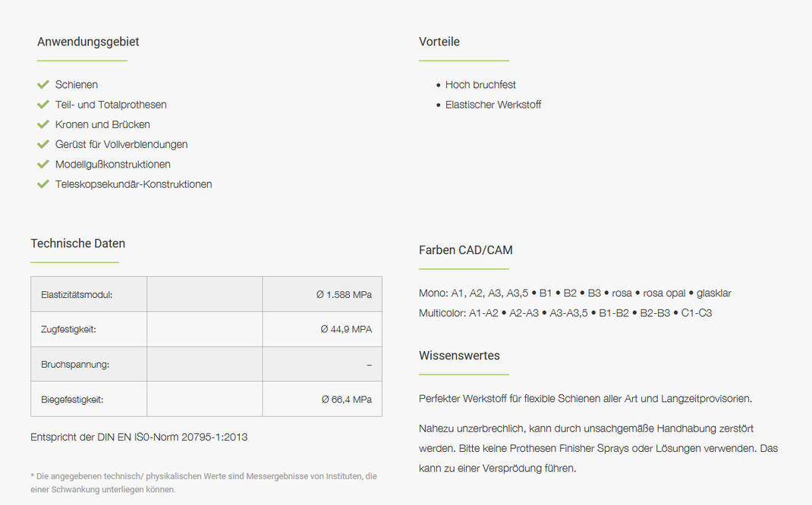Click the Multicolor color list line
The height and width of the screenshot is (505, 812).
point(565,313)
